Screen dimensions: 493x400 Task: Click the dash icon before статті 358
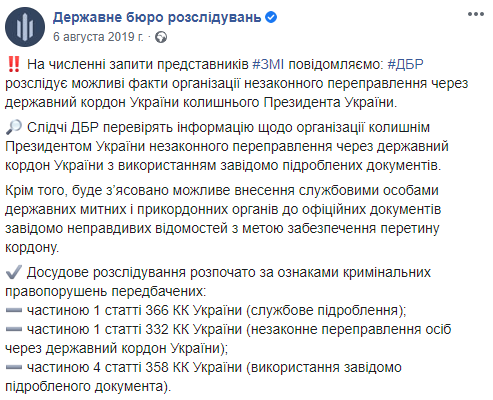(x=14, y=367)
